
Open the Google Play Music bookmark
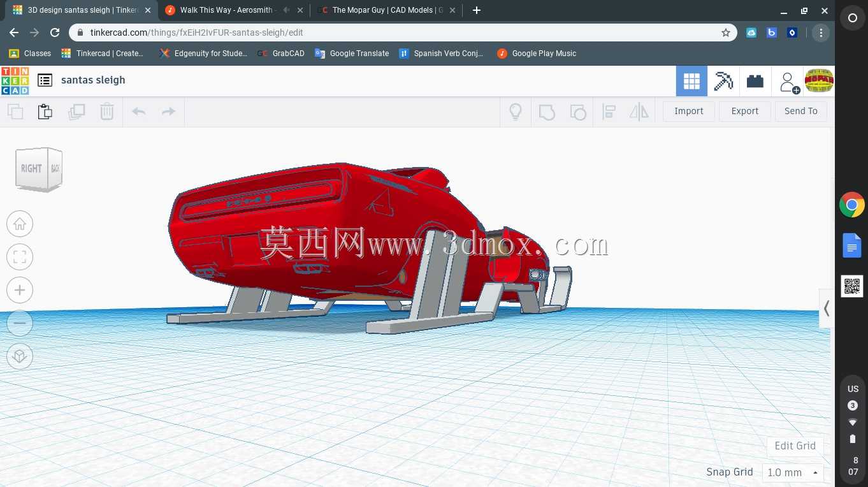point(537,54)
